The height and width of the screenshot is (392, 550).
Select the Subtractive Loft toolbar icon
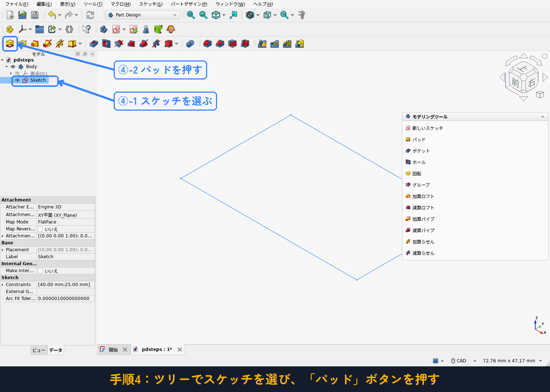pos(131,44)
